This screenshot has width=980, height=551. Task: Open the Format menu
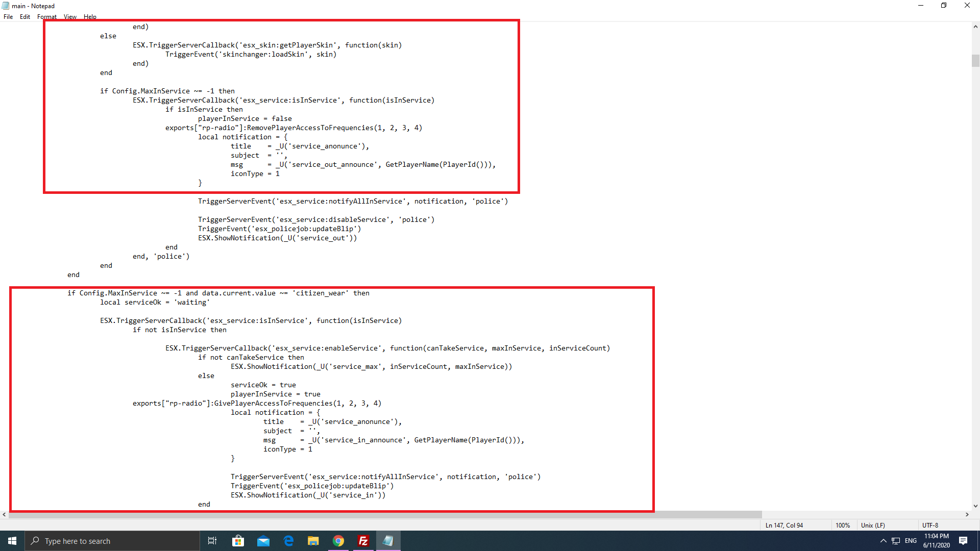coord(47,17)
